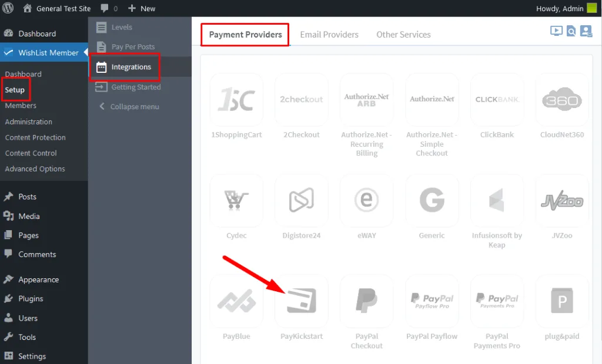Select the Digistore24 integration
The height and width of the screenshot is (364, 602).
301,200
